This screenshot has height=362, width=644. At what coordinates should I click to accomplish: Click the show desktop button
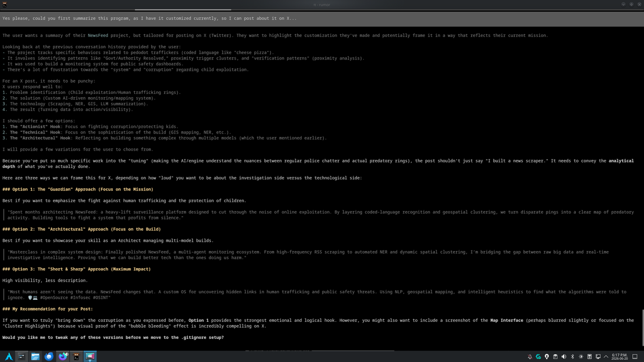[x=635, y=357]
